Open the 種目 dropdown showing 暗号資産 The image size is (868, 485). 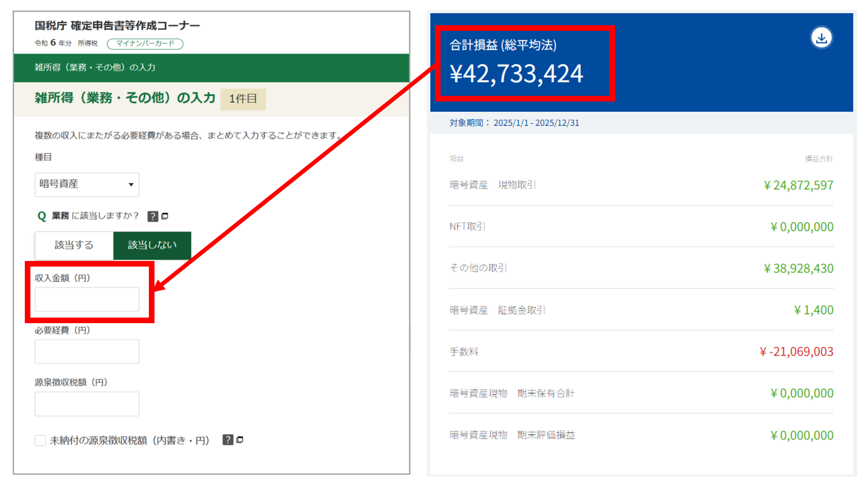[x=87, y=184]
